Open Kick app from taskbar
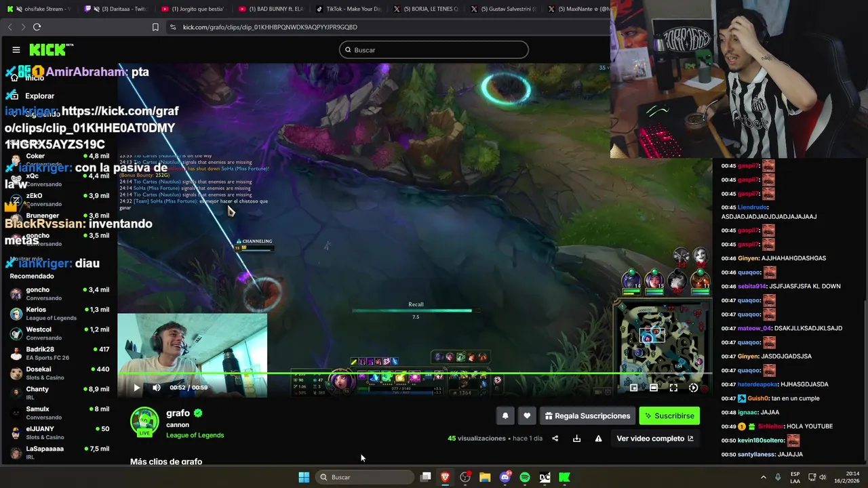868x488 pixels. pyautogui.click(x=564, y=477)
